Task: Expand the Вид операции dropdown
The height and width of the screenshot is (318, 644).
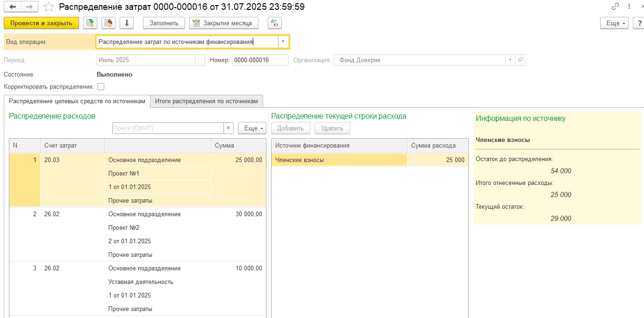Action: coord(283,42)
